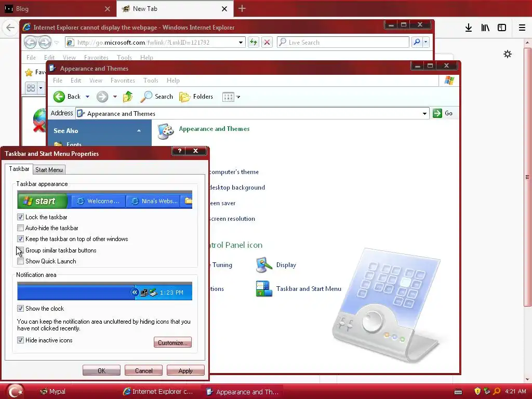Screen dimensions: 532x399
Task: Open Internet Explorer URL address dropdown
Action: coord(241,43)
